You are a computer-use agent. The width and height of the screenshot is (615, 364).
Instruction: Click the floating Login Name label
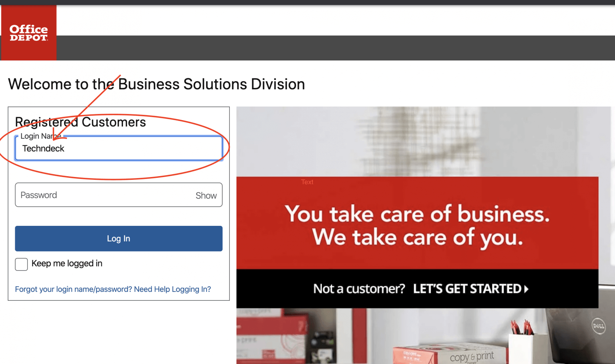point(41,136)
